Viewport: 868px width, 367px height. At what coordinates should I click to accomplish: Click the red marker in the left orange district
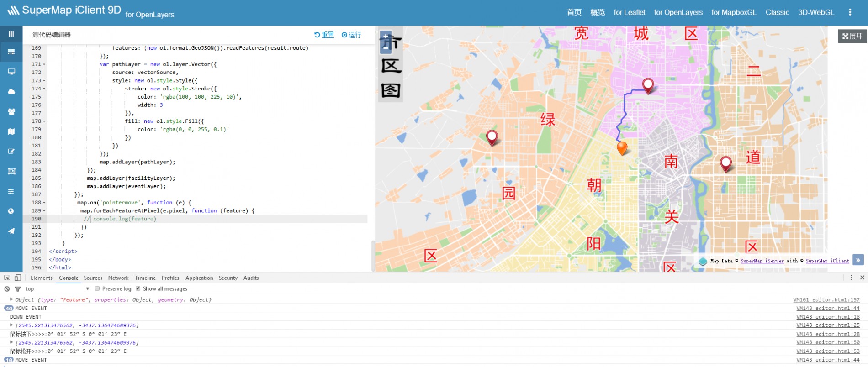(492, 137)
